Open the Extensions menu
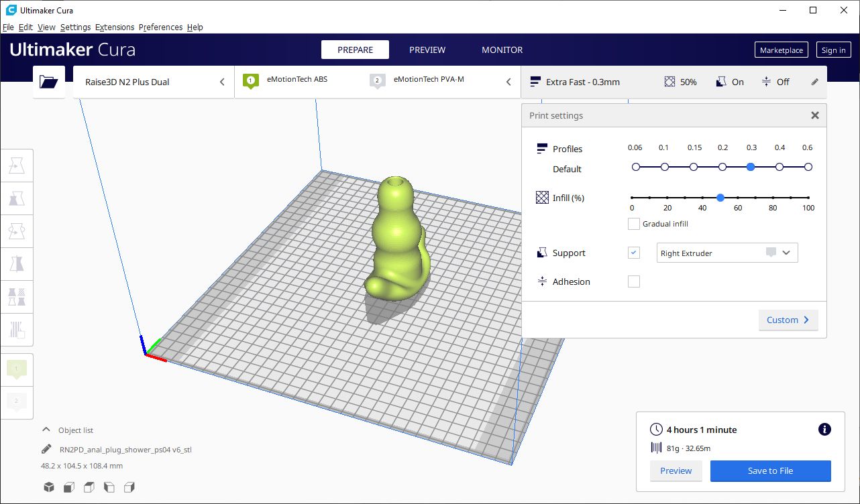This screenshot has width=860, height=504. pyautogui.click(x=115, y=27)
